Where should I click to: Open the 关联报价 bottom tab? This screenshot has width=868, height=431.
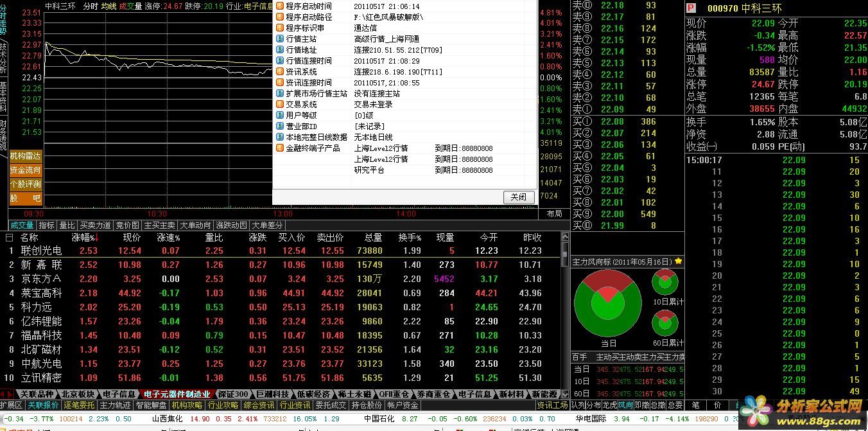[43, 405]
